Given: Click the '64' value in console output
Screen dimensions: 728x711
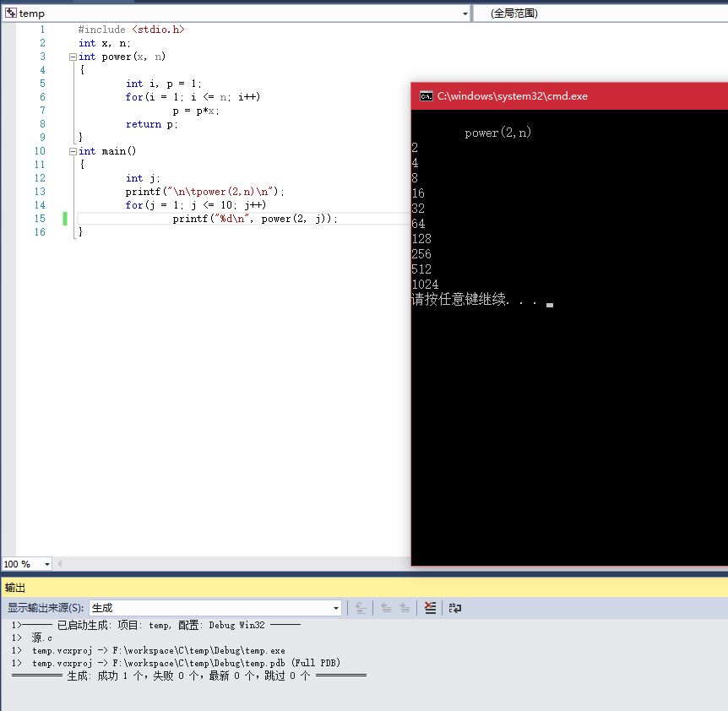Looking at the screenshot, I should click(x=418, y=224).
